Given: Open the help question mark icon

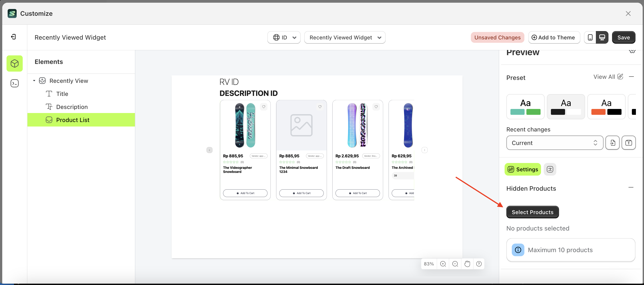Looking at the screenshot, I should pyautogui.click(x=479, y=264).
